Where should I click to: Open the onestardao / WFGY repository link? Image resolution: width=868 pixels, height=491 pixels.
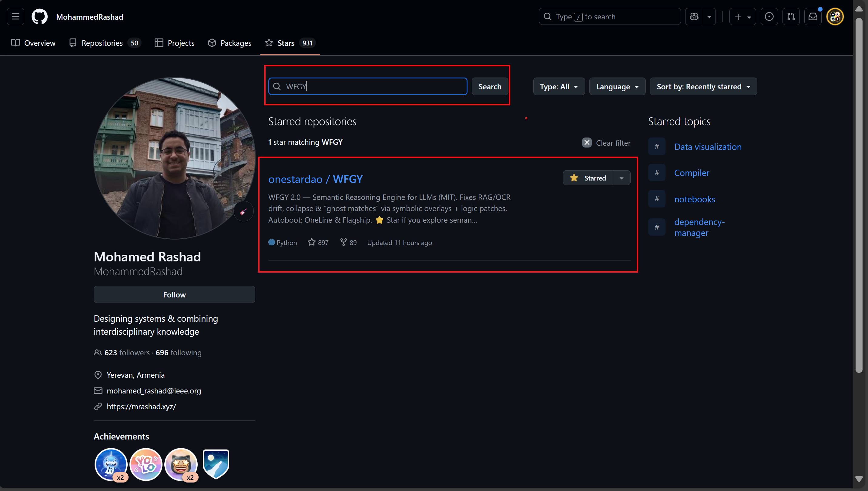(315, 179)
